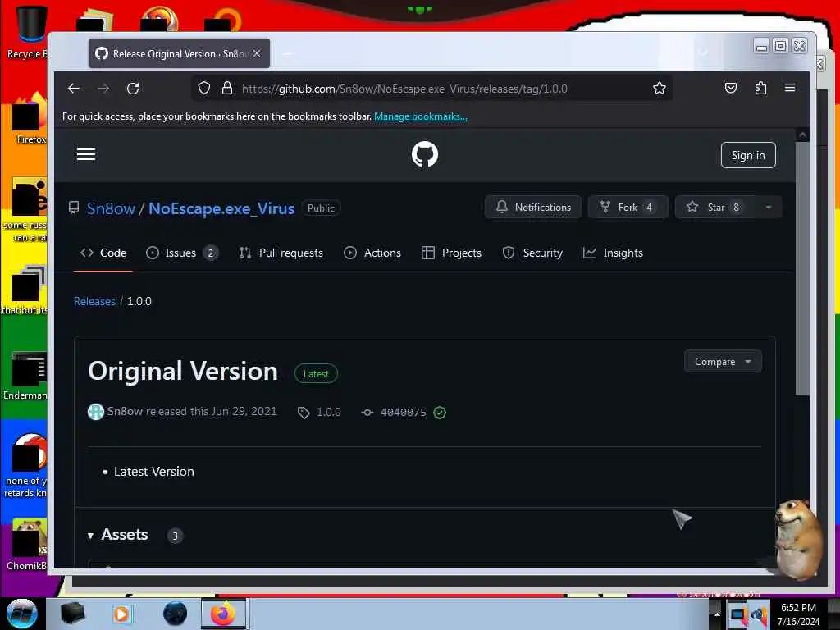Star the repository
Image resolution: width=840 pixels, height=630 pixels.
pos(715,208)
